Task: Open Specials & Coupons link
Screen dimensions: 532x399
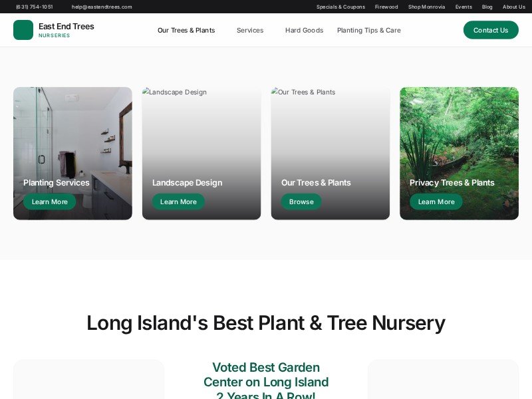Action: click(340, 7)
